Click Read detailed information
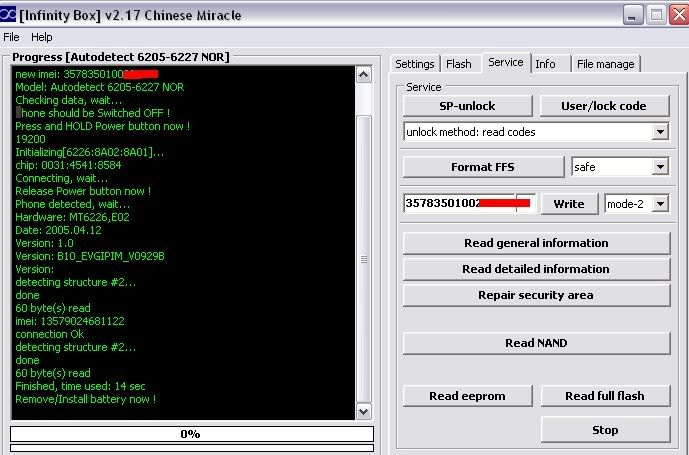689x455 pixels. click(x=537, y=269)
